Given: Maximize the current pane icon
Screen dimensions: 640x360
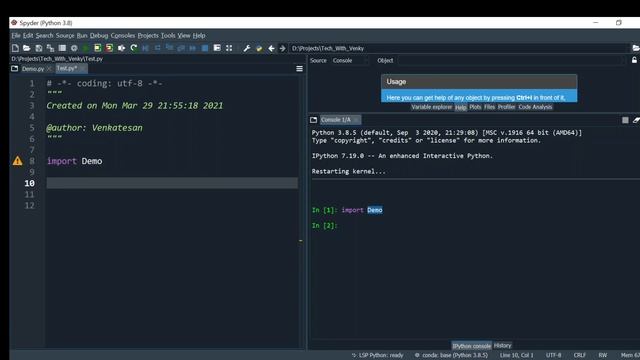Looking at the screenshot, I should pyautogui.click(x=217, y=48).
